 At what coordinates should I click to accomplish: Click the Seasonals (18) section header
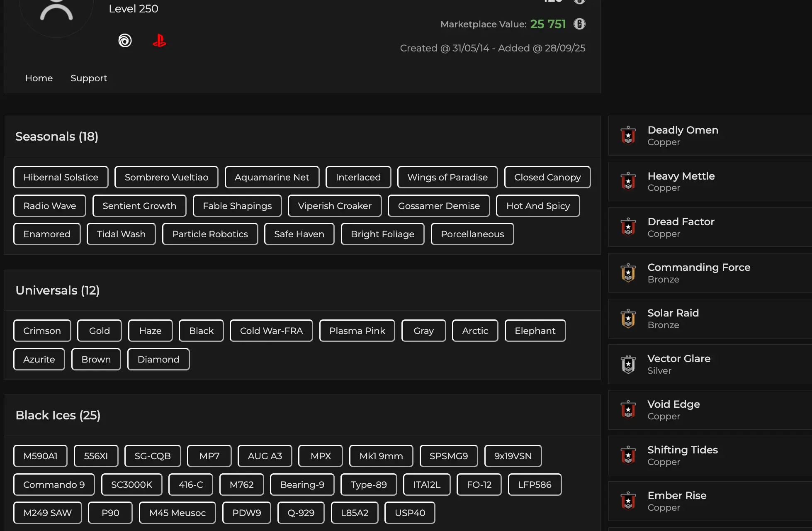[x=57, y=136]
